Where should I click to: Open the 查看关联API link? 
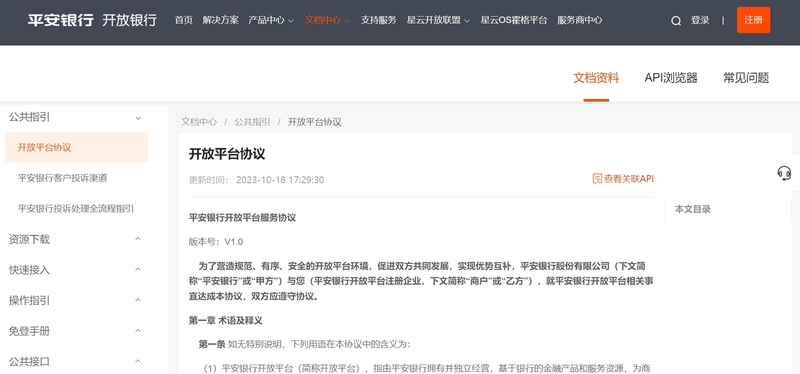(623, 179)
